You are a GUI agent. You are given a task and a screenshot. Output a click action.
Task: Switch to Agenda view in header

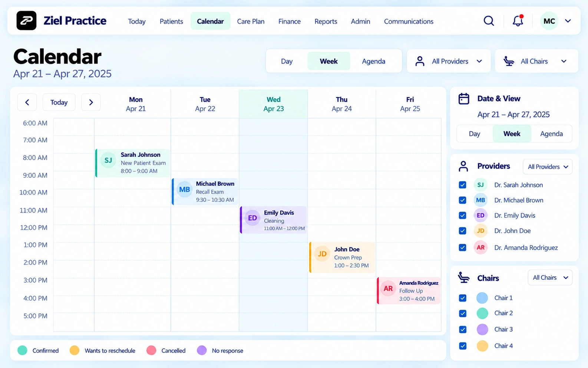point(373,61)
